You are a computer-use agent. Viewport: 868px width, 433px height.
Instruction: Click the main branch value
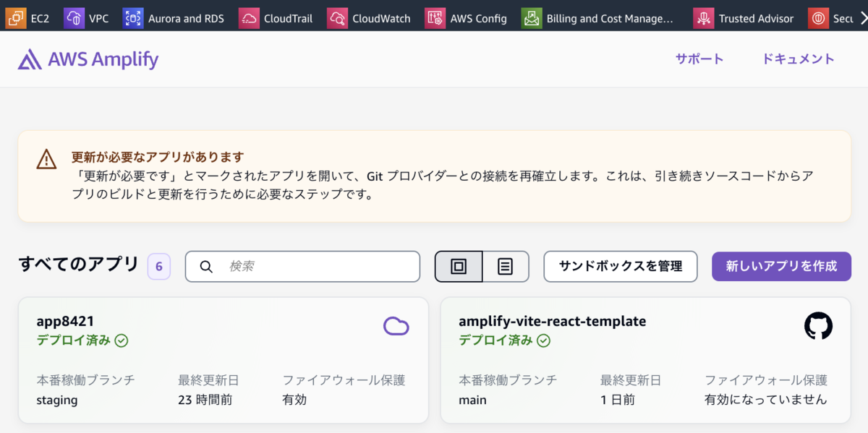click(472, 400)
